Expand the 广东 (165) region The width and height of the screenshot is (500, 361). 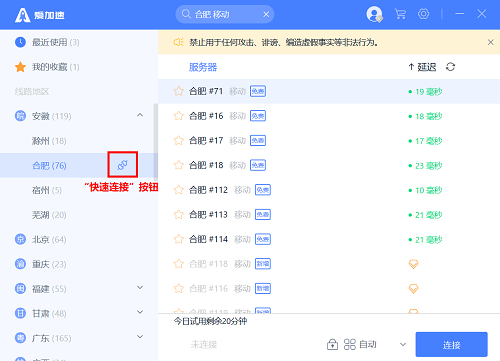pyautogui.click(x=140, y=337)
